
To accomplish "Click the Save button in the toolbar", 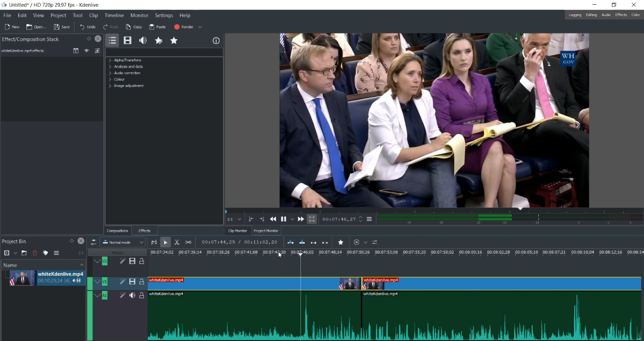I will click(x=61, y=27).
